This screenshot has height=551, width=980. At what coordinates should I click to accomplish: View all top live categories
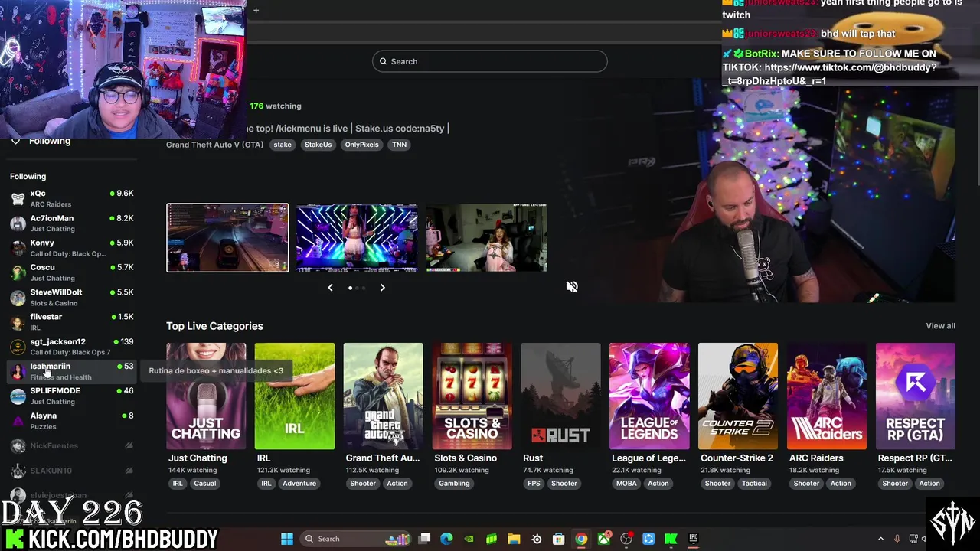pyautogui.click(x=940, y=326)
